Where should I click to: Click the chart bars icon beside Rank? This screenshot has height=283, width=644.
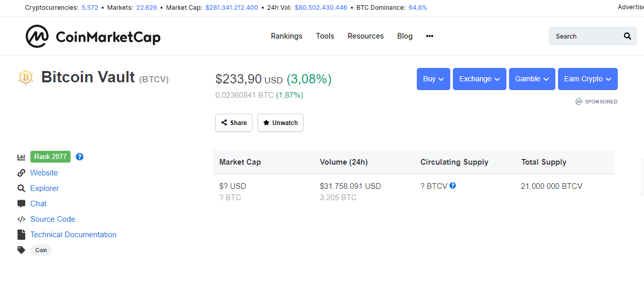coord(21,157)
